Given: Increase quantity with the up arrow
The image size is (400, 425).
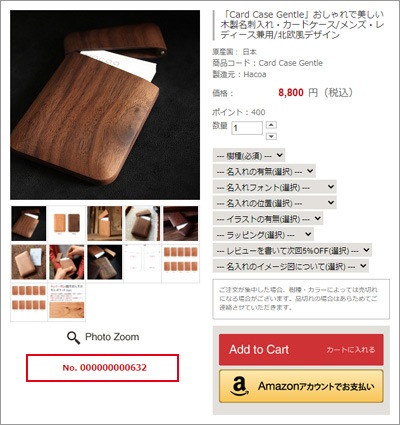Looking at the screenshot, I should pos(272,125).
